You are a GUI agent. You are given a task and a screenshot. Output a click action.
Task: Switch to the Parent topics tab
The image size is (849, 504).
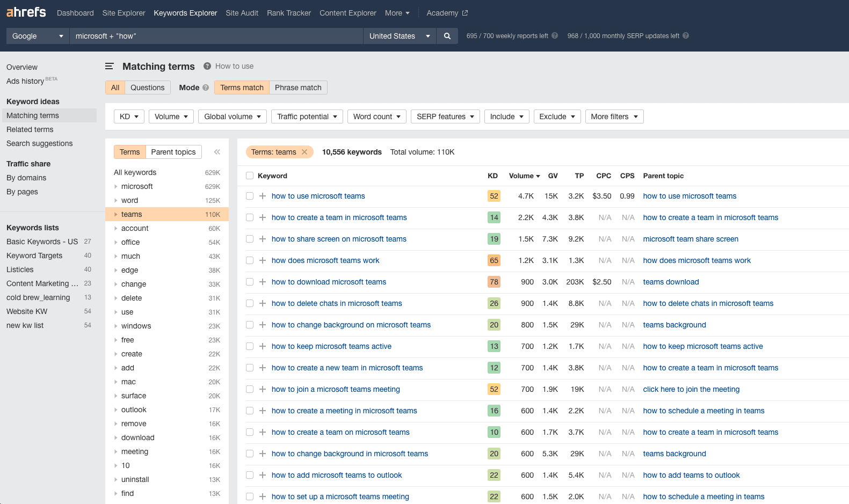click(173, 152)
